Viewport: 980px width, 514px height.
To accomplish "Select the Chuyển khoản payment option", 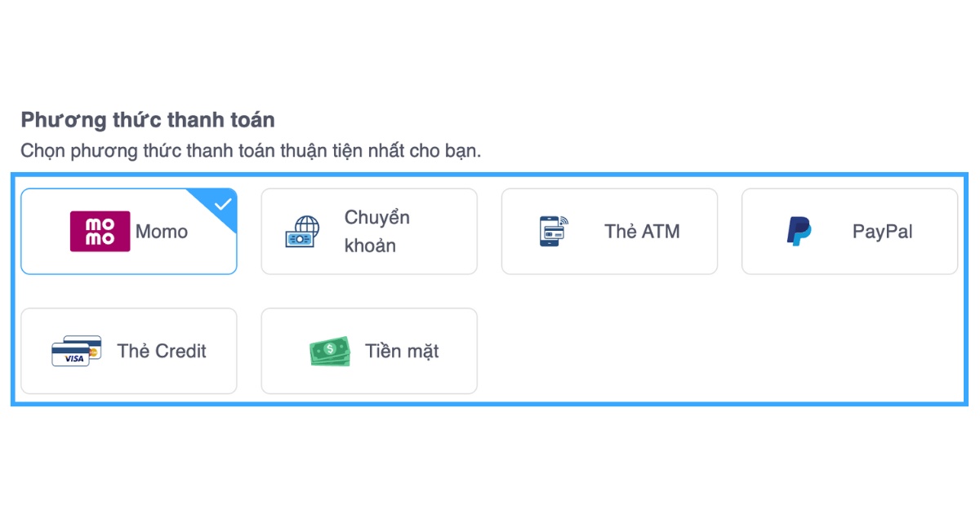I will [368, 231].
